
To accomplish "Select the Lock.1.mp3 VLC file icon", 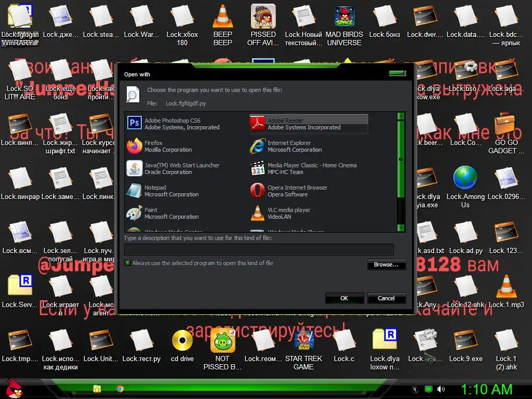I will (506, 291).
